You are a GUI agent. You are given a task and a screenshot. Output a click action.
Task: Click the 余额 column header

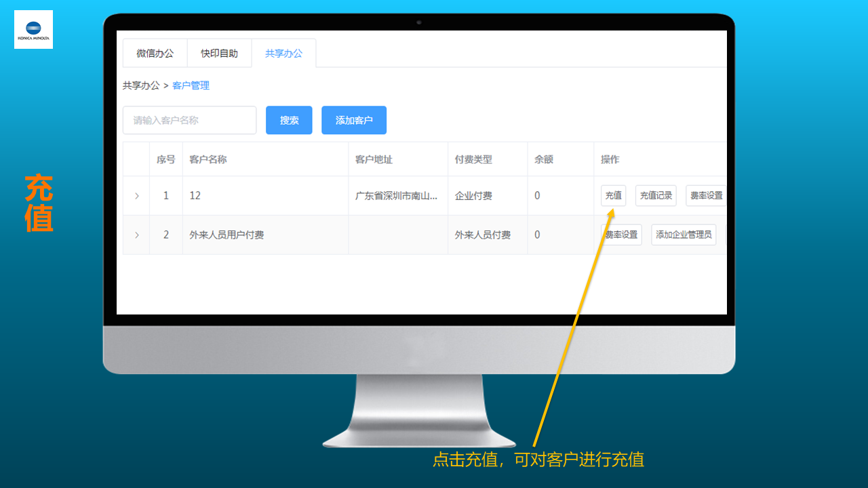pyautogui.click(x=544, y=160)
